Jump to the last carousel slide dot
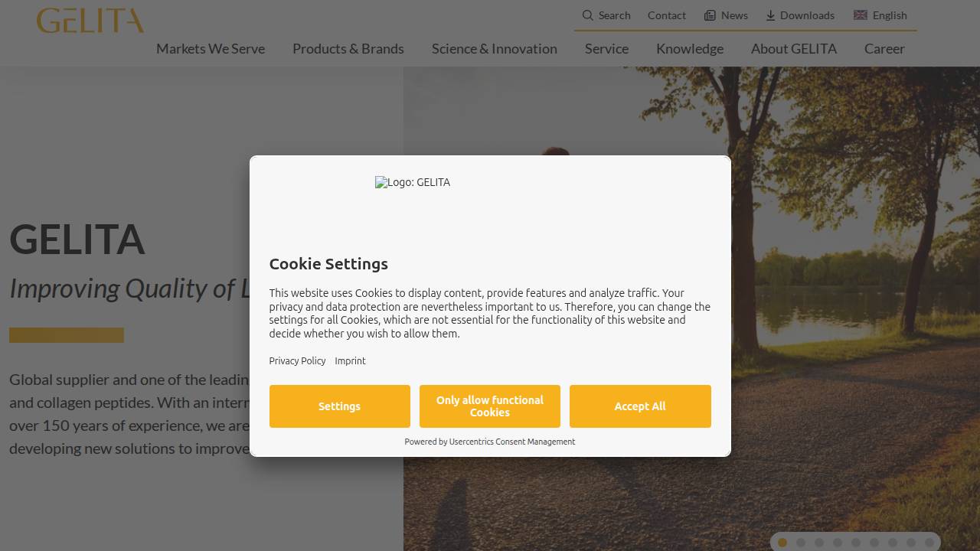Image resolution: width=980 pixels, height=551 pixels. (929, 543)
